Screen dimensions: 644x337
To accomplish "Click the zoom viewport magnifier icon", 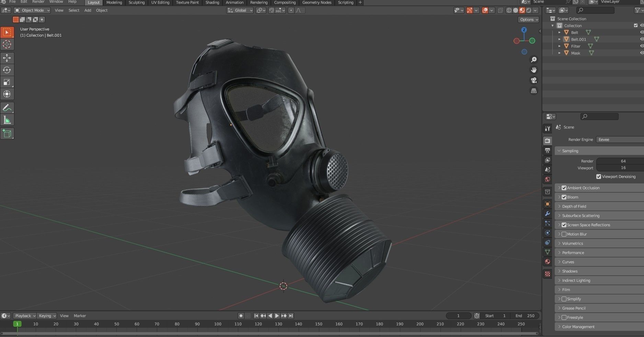I will (534, 60).
